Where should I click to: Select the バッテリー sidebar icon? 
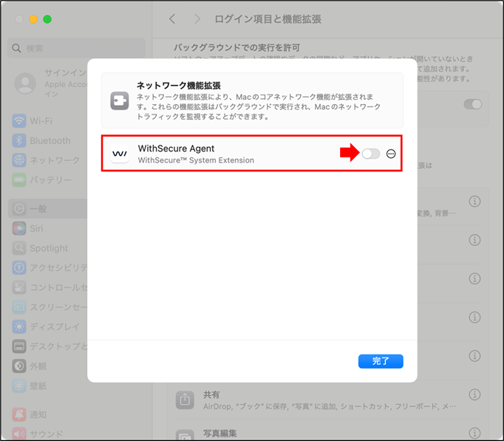[x=20, y=180]
